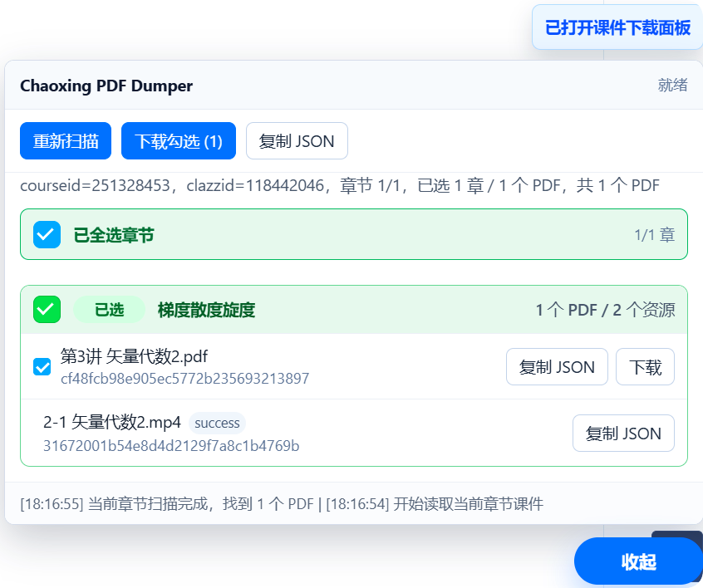Copy all JSON with top 复制 JSON button

pyautogui.click(x=297, y=140)
